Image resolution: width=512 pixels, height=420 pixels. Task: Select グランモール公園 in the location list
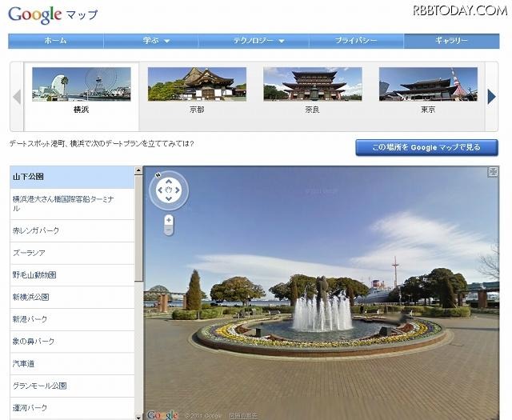pos(72,386)
